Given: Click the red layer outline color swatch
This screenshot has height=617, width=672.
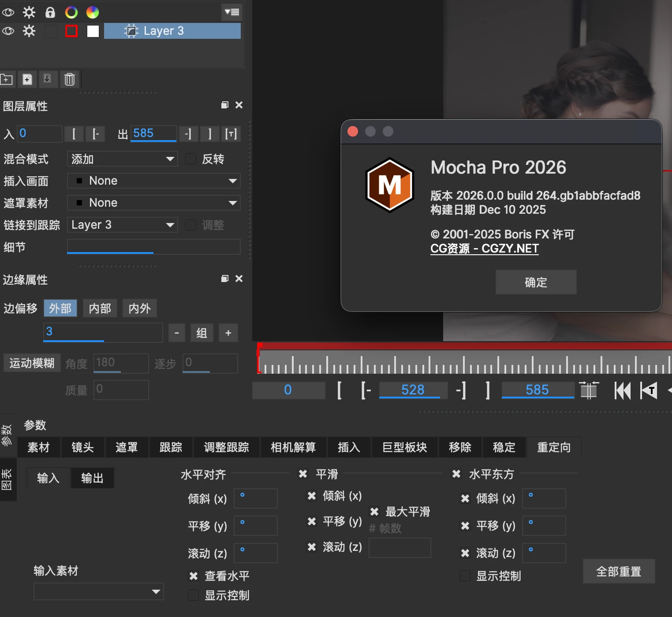Looking at the screenshot, I should coord(71,31).
